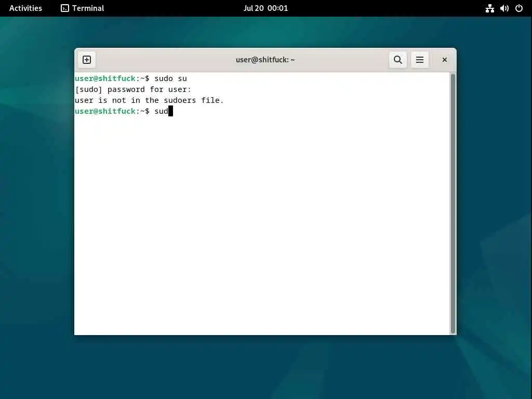Open the power menu icon

tap(519, 8)
